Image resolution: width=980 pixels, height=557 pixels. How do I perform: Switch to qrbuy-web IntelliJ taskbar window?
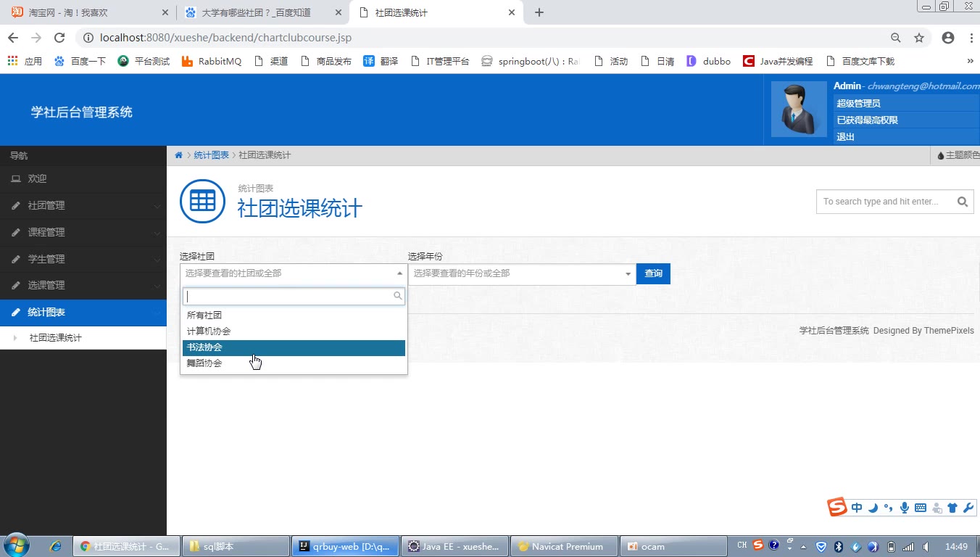[x=345, y=546]
